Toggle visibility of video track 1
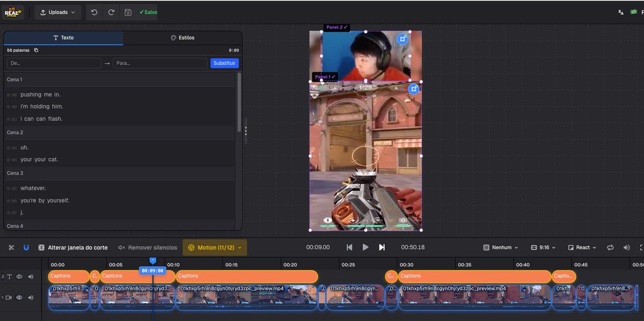644x321 pixels. (x=19, y=297)
